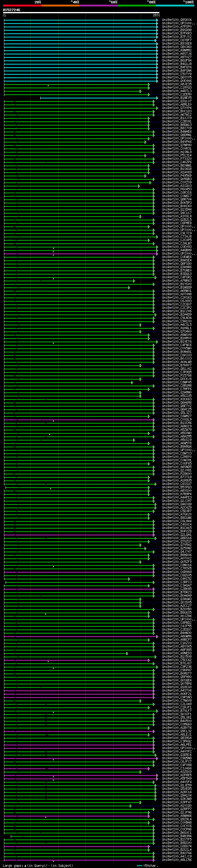Click the red ~20% identity legend segment
Image resolution: width=197 pixels, height=868 pixels.
pyautogui.click(x=22, y=6)
